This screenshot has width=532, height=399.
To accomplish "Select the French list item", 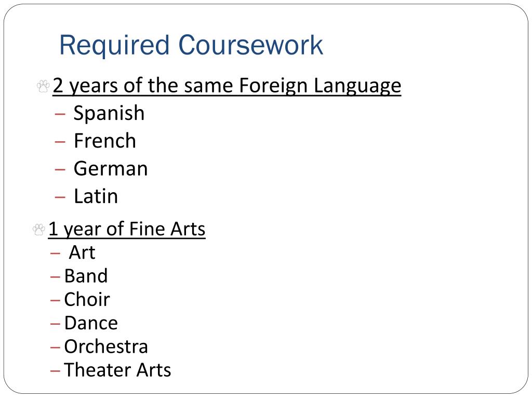I will click(x=105, y=141).
